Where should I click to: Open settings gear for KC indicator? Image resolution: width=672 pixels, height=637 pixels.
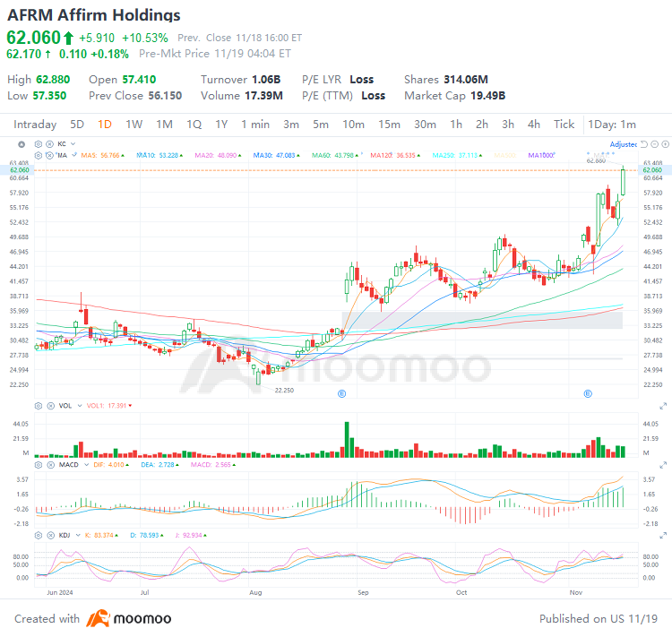(39, 144)
